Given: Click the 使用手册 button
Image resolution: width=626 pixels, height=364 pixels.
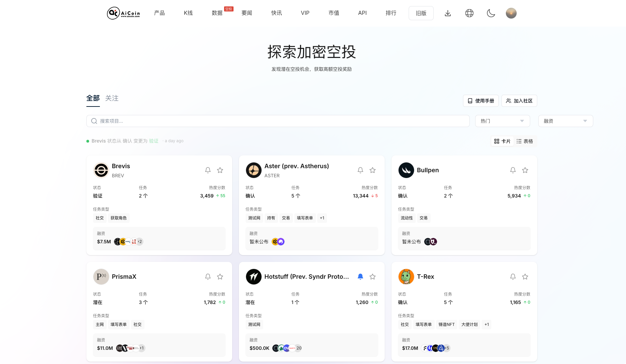Looking at the screenshot, I should click(x=481, y=101).
